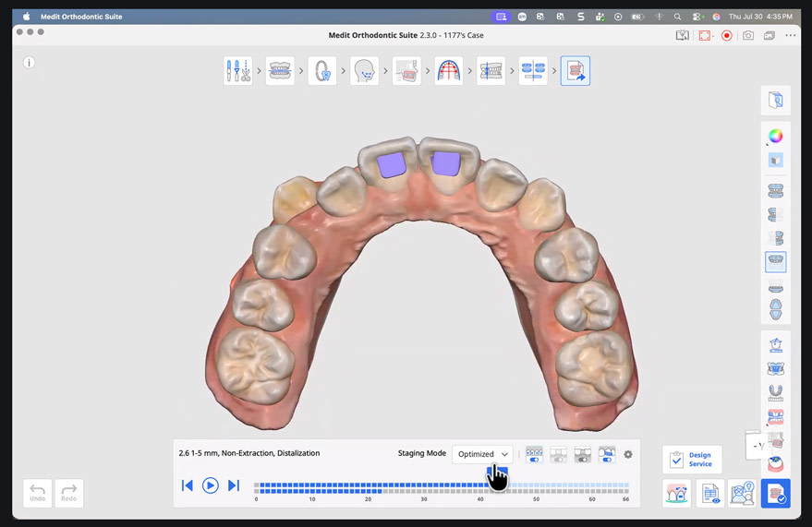Viewport: 812px width, 527px height.
Task: Redo the last action
Action: pyautogui.click(x=69, y=493)
